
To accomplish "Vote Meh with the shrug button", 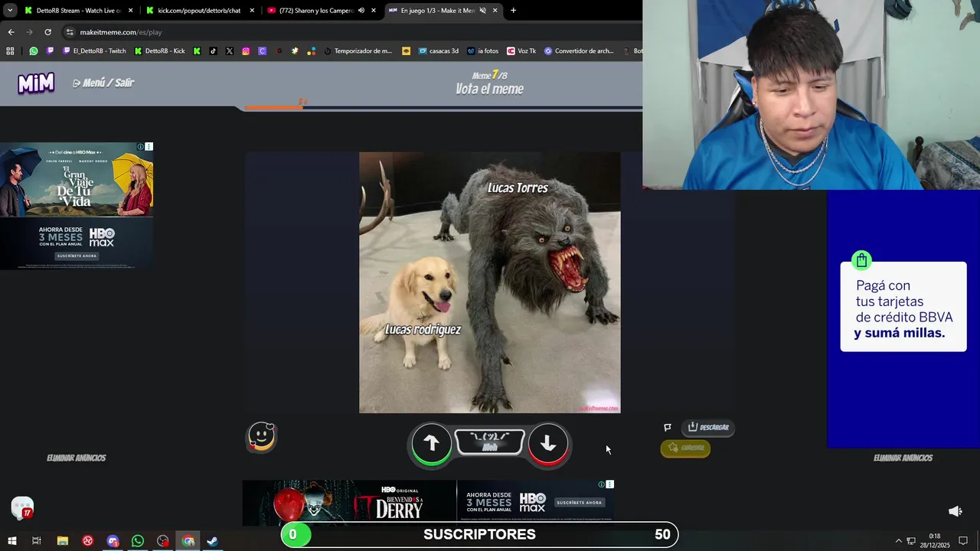I will (x=490, y=442).
